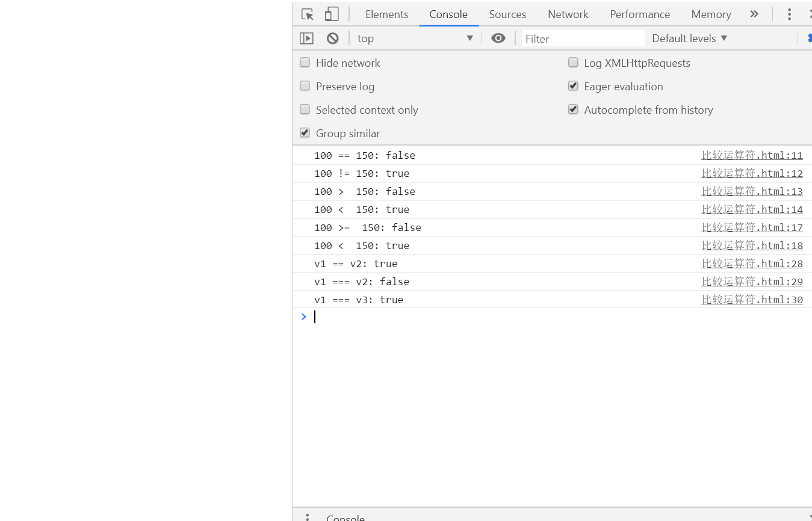
Task: Enable the Selected context only checkbox
Action: (305, 109)
